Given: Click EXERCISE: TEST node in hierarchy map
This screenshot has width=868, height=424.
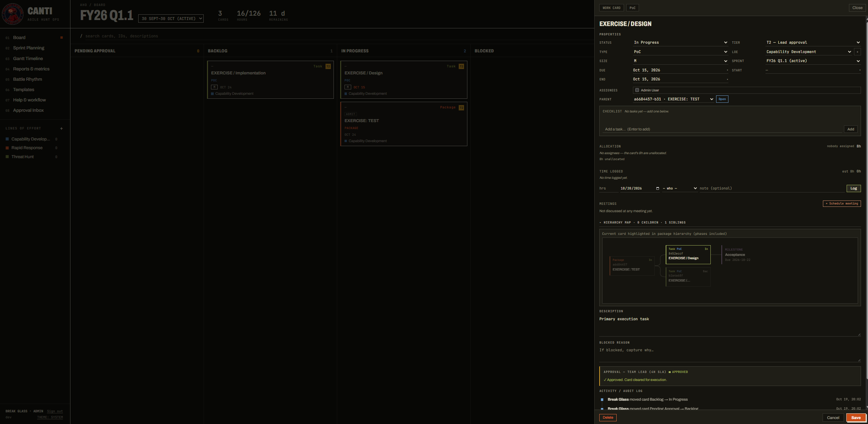Looking at the screenshot, I should point(632,266).
